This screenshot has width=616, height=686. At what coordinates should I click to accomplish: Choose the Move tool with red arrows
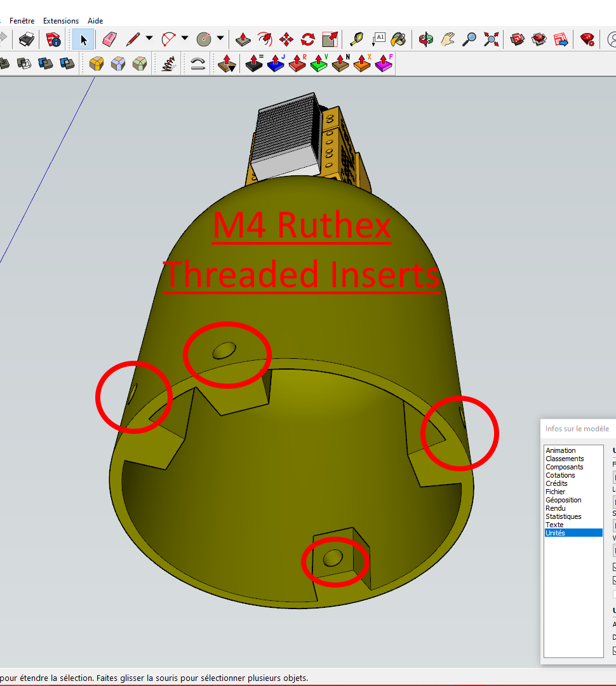pyautogui.click(x=286, y=39)
